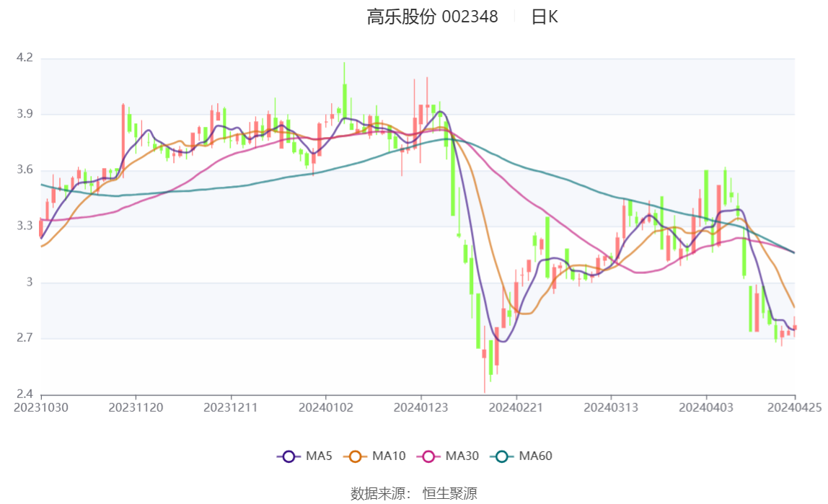Viewport: 828px width, 504px height.
Task: Toggle the MA60 teal legend circle
Action: point(502,456)
